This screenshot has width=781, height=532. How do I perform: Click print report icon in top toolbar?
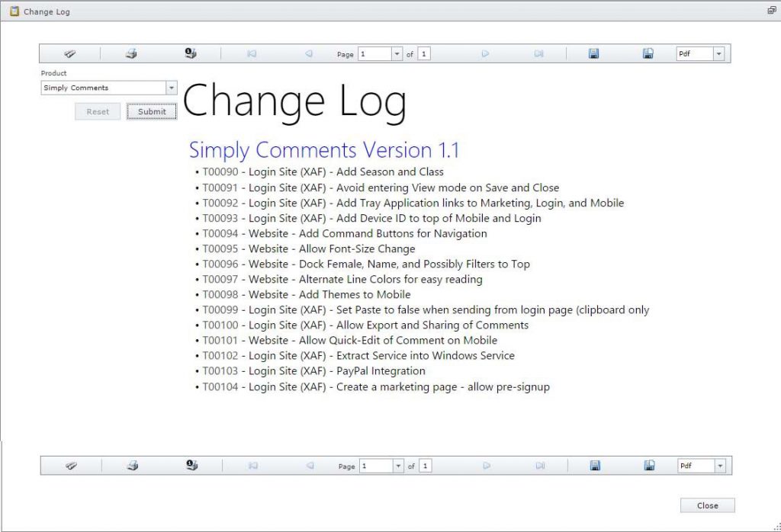tap(131, 54)
